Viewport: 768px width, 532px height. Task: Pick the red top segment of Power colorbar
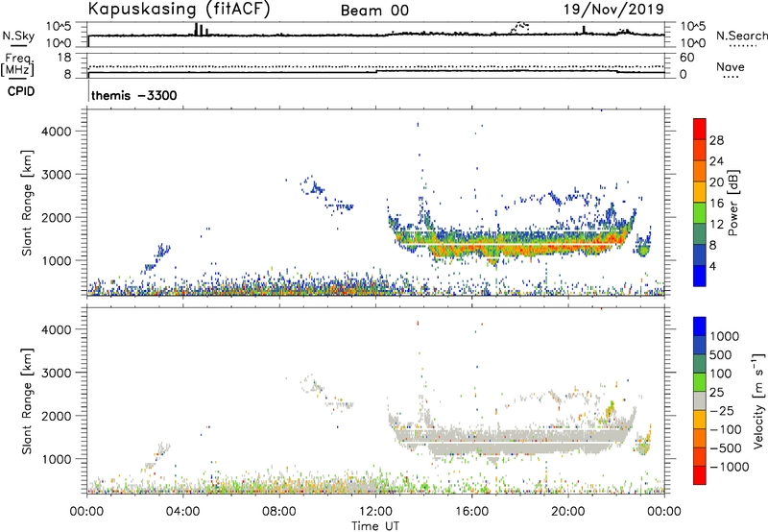click(700, 129)
